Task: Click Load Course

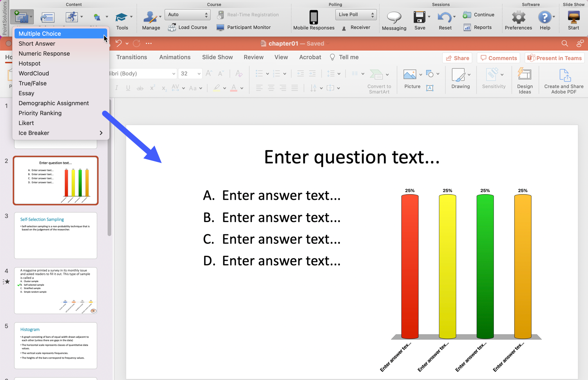Action: click(187, 27)
